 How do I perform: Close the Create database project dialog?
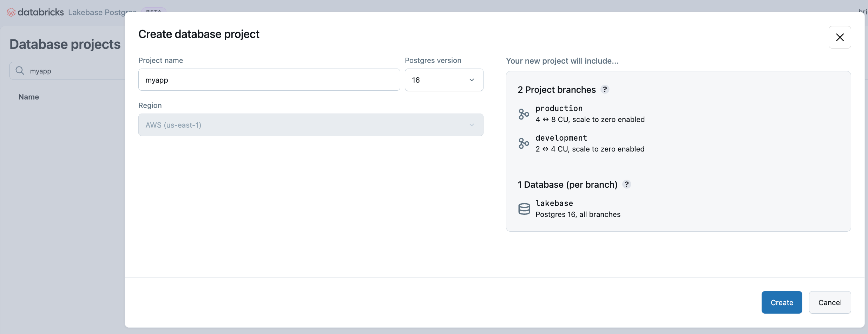(840, 37)
